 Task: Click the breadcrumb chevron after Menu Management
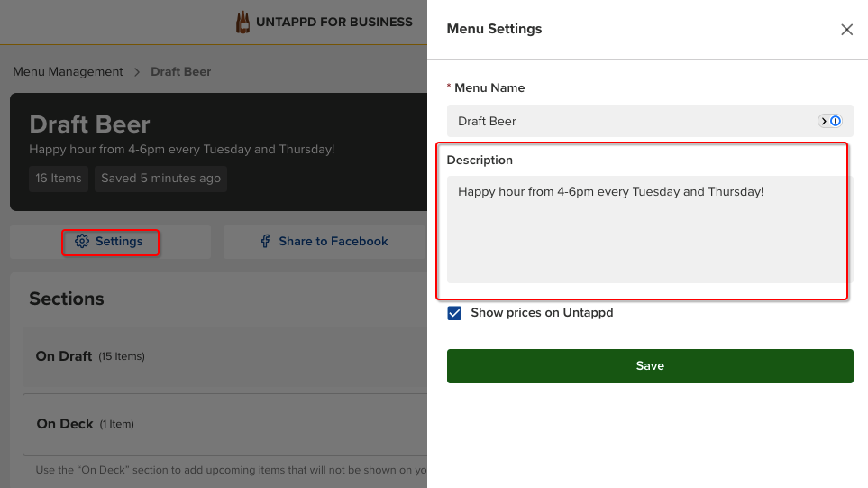coord(137,72)
